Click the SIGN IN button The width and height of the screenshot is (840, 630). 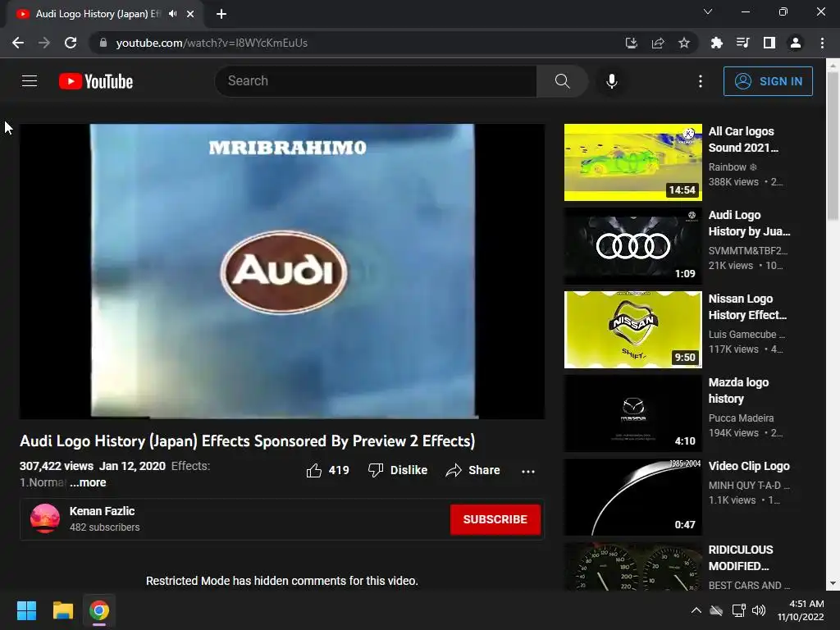click(x=768, y=81)
